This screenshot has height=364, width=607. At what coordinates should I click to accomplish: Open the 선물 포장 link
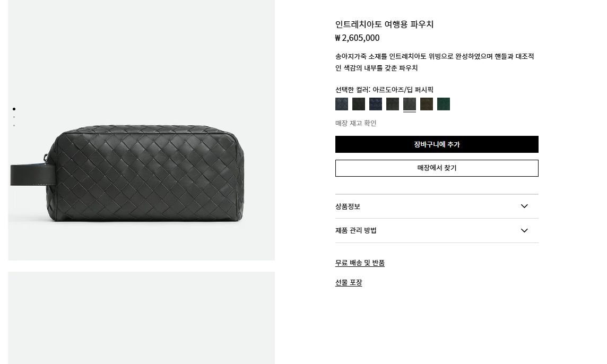349,283
